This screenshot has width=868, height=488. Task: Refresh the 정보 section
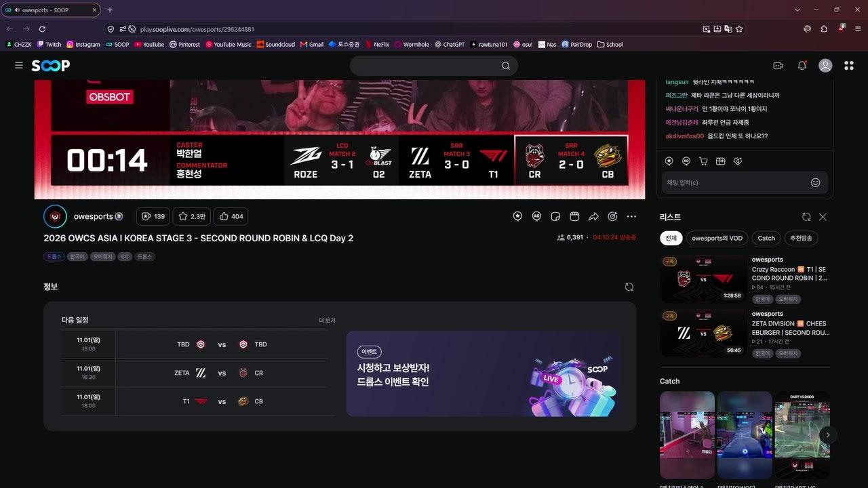(629, 287)
